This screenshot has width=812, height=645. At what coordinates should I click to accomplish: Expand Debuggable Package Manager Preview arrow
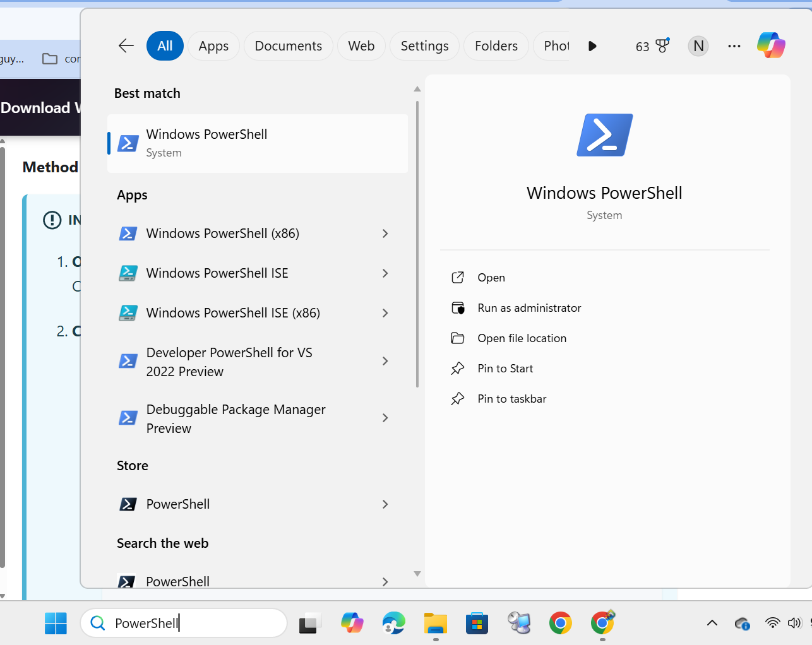tap(385, 418)
